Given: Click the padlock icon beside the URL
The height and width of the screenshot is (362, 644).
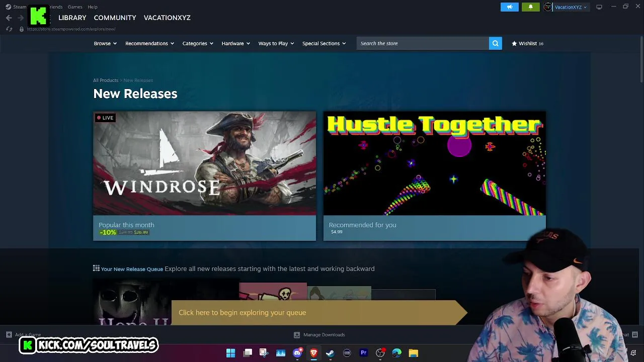Looking at the screenshot, I should (21, 29).
